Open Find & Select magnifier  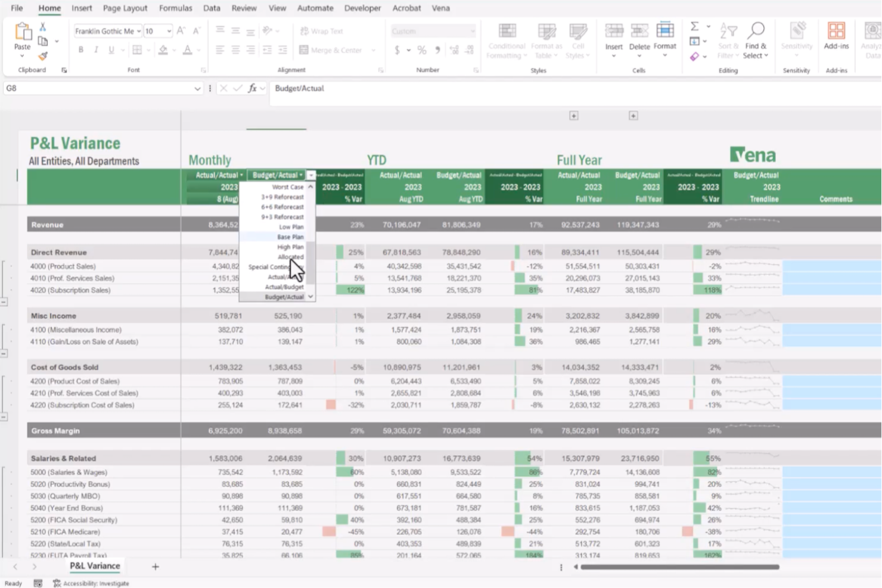coord(756,41)
